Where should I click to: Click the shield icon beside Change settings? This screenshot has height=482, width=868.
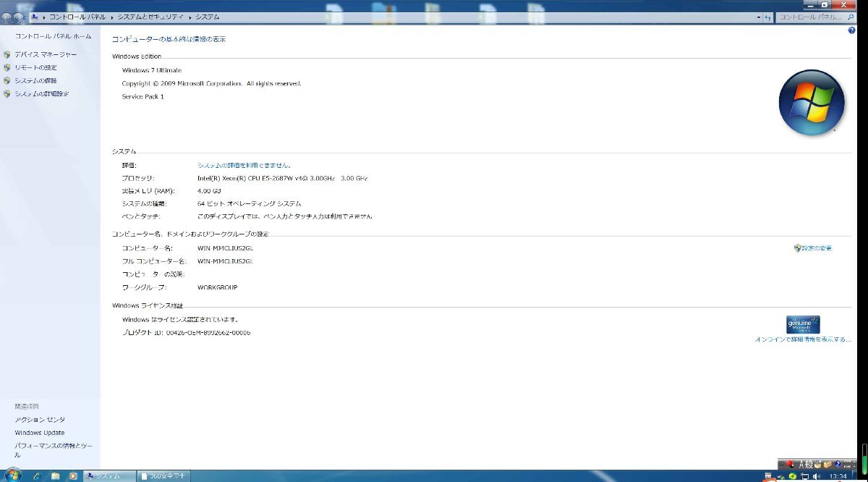point(797,248)
